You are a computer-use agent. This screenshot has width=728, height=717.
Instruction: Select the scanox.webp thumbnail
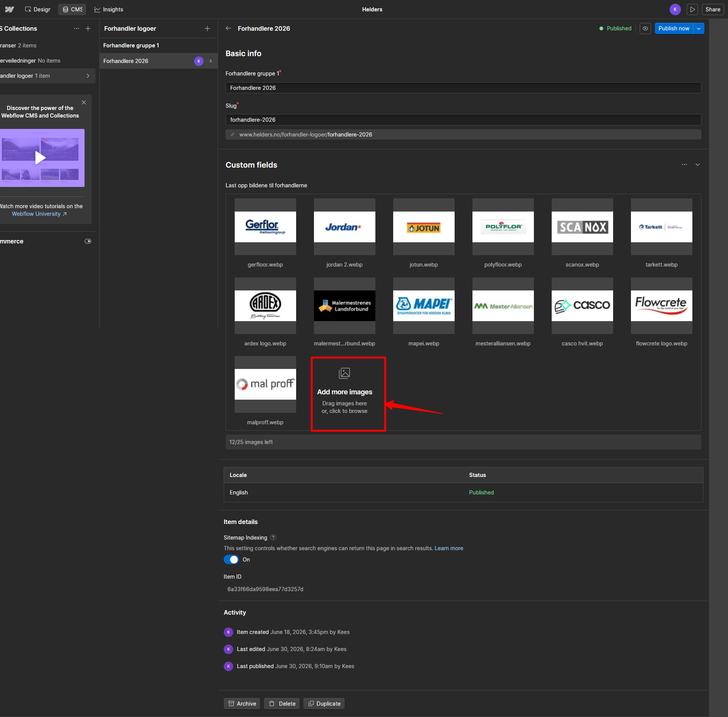coord(582,227)
